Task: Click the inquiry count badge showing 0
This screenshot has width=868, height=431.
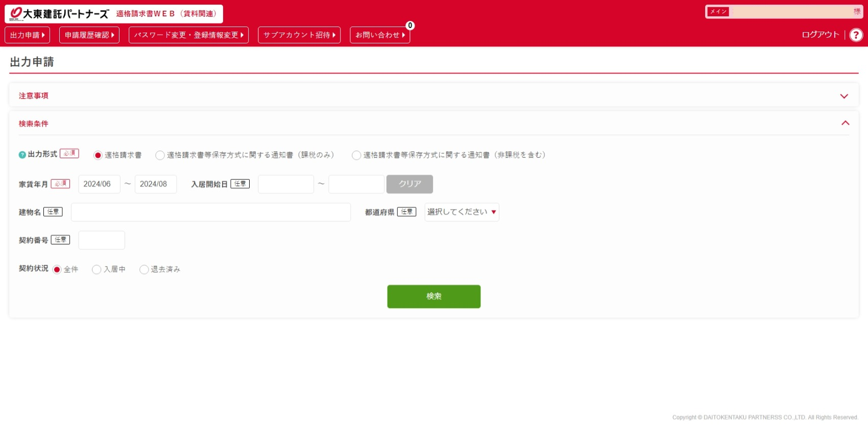Action: pos(409,26)
